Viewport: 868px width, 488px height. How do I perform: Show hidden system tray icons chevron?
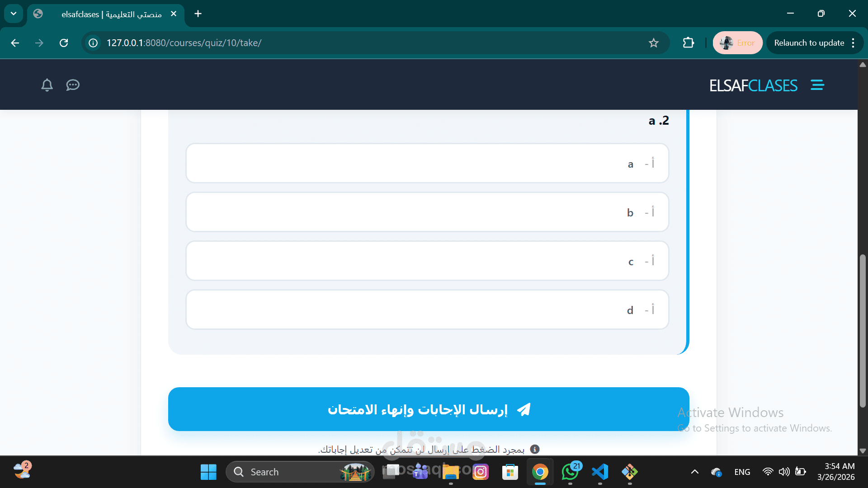pos(695,472)
